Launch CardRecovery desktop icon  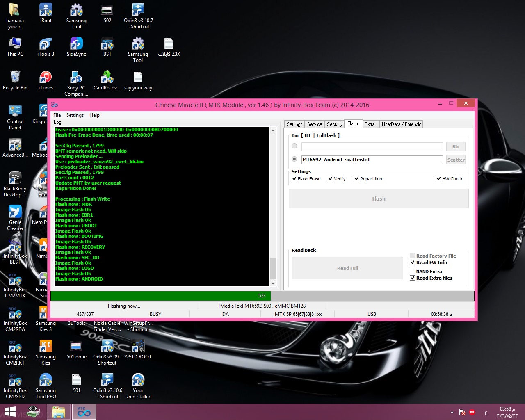click(x=107, y=80)
